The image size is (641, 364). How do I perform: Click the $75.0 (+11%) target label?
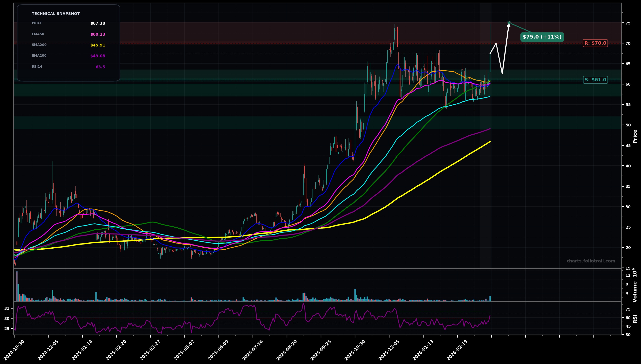coord(542,37)
